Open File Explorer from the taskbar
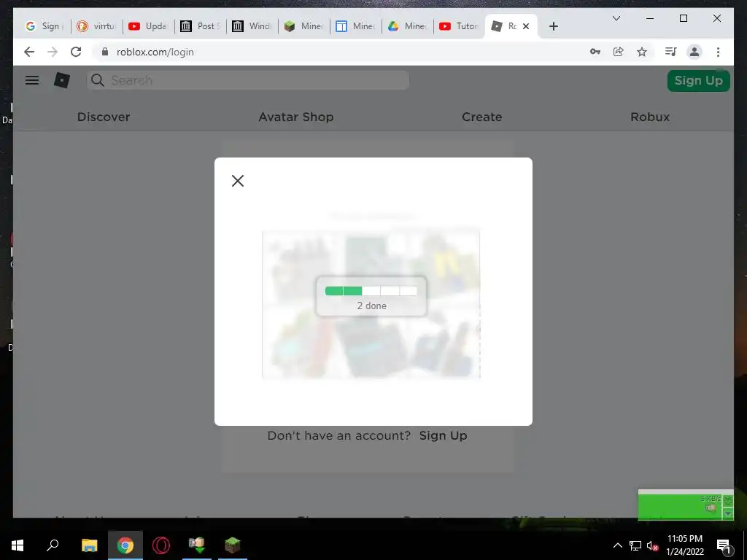The height and width of the screenshot is (560, 747). [89, 545]
